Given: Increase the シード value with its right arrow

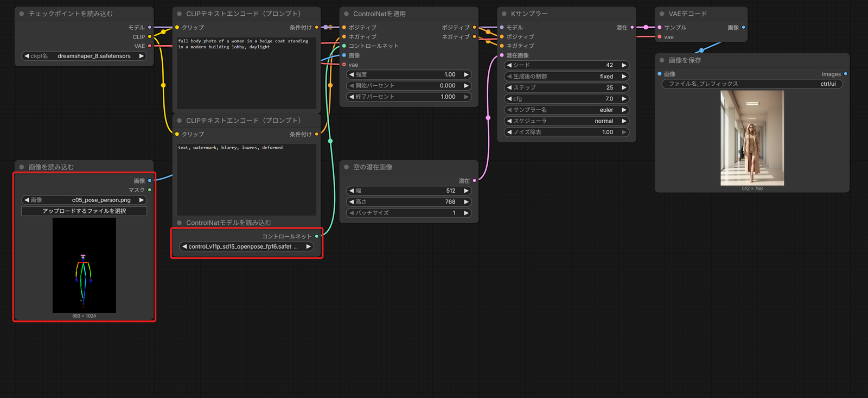Looking at the screenshot, I should (x=624, y=65).
